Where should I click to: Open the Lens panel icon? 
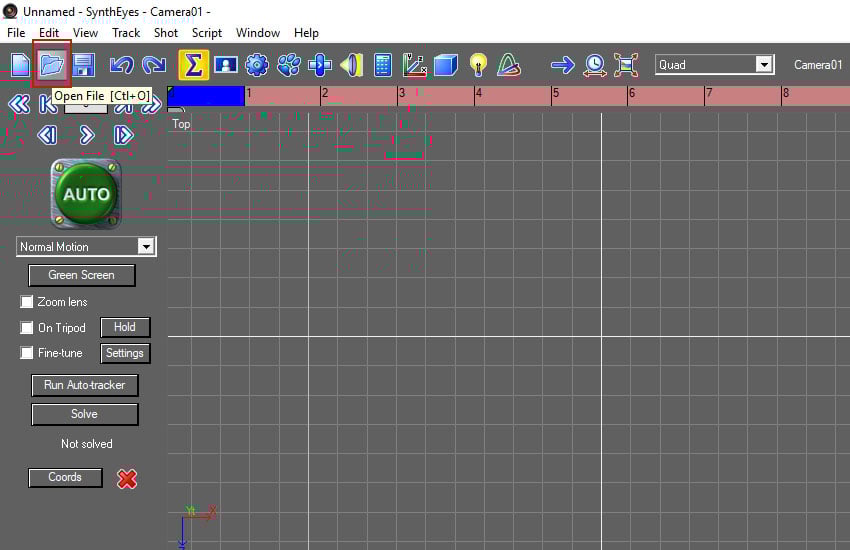point(351,65)
